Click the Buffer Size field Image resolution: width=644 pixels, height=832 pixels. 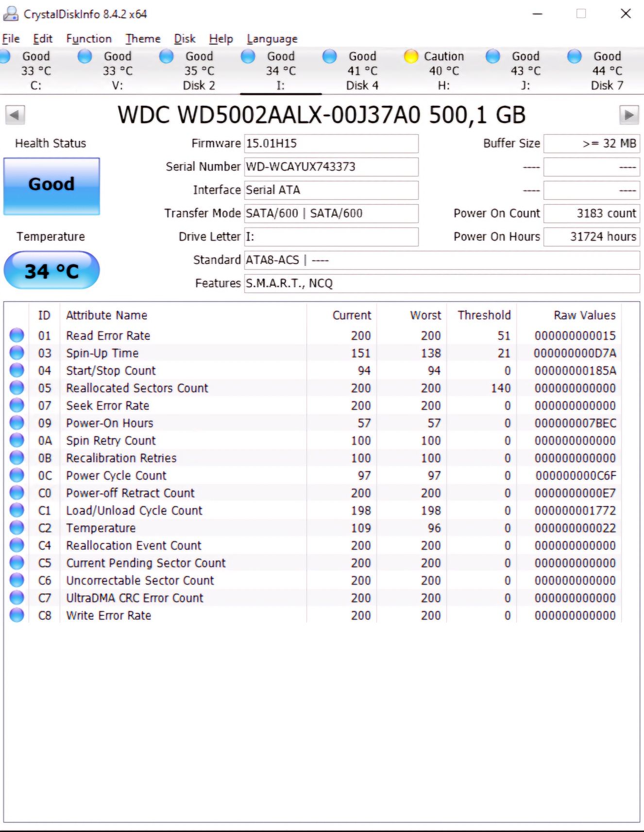tap(592, 143)
